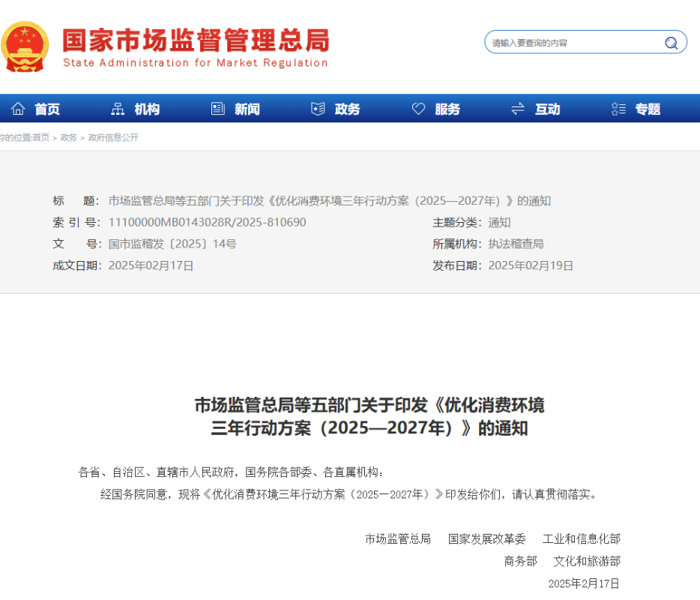Go to the 政务 navigation section
Viewport: 700px width, 600px height.
pyautogui.click(x=347, y=109)
